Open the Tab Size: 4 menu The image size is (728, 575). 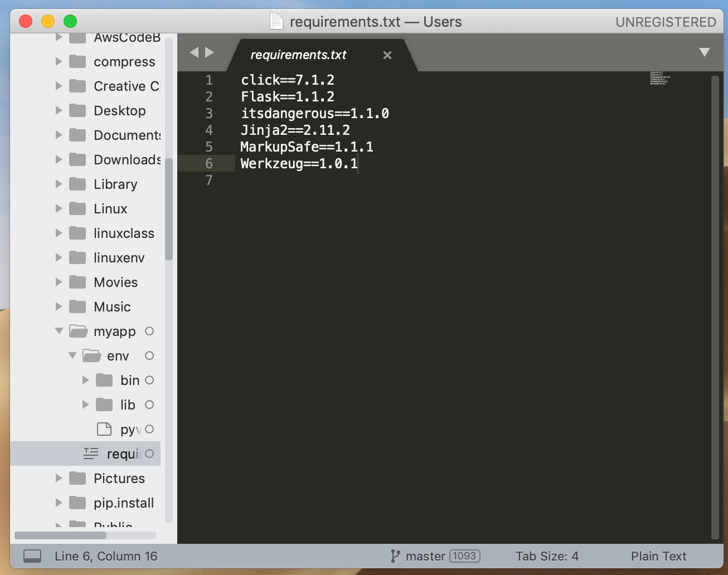[x=547, y=556]
